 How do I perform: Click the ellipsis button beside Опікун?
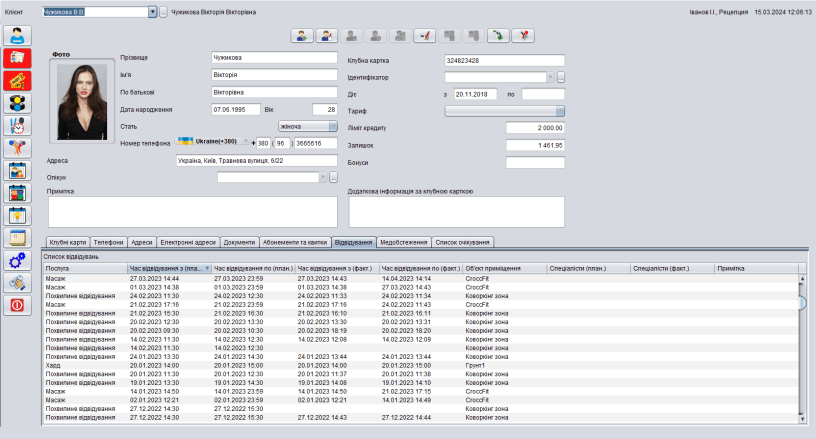click(334, 177)
